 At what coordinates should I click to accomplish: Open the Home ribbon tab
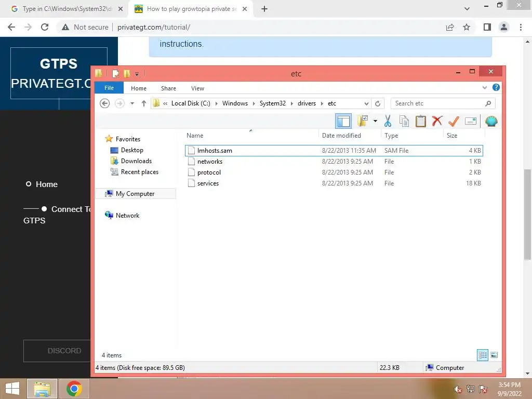pos(138,88)
